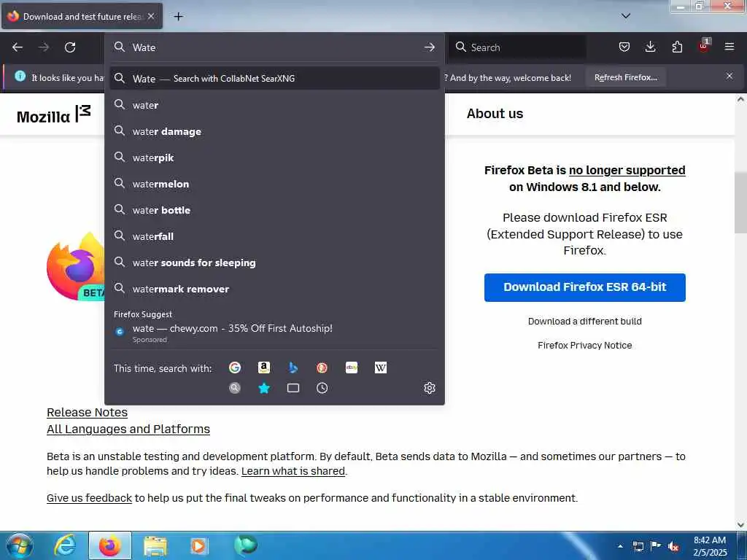Search this time with Amazon icon

264,367
